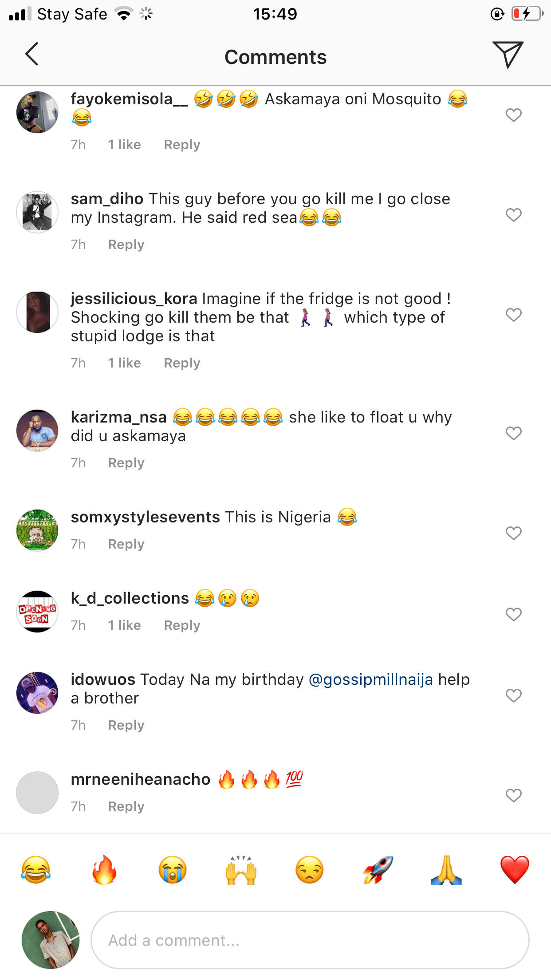Insert the rocket emoji quick reaction
This screenshot has width=551, height=980.
(378, 870)
